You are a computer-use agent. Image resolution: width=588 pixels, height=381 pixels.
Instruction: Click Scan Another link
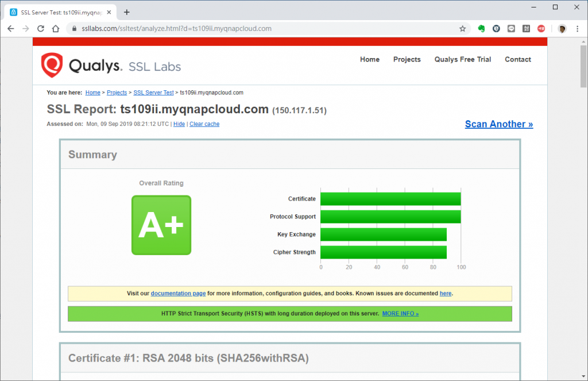click(x=499, y=124)
